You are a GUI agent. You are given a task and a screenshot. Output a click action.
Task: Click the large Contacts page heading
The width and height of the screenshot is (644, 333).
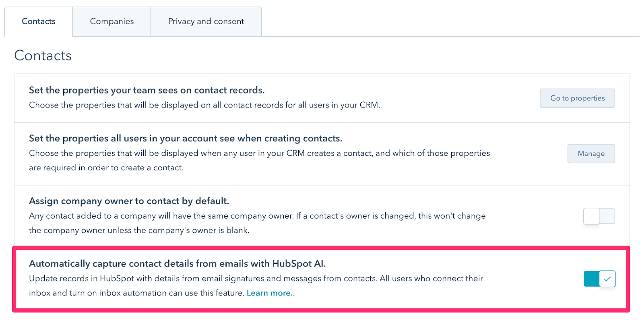coord(43,56)
